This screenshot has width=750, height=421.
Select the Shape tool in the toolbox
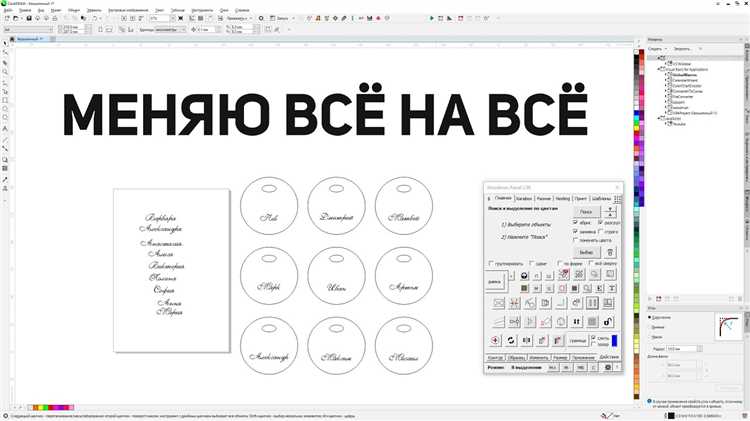[x=5, y=53]
